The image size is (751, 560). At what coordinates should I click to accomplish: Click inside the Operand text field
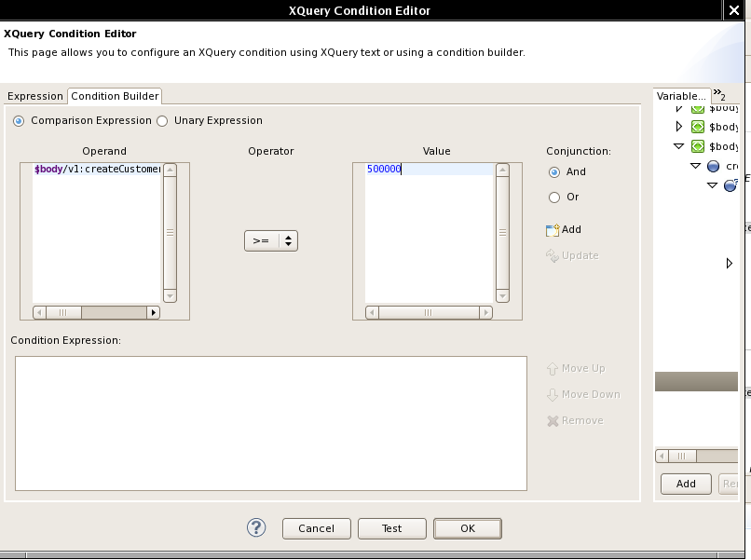click(96, 233)
